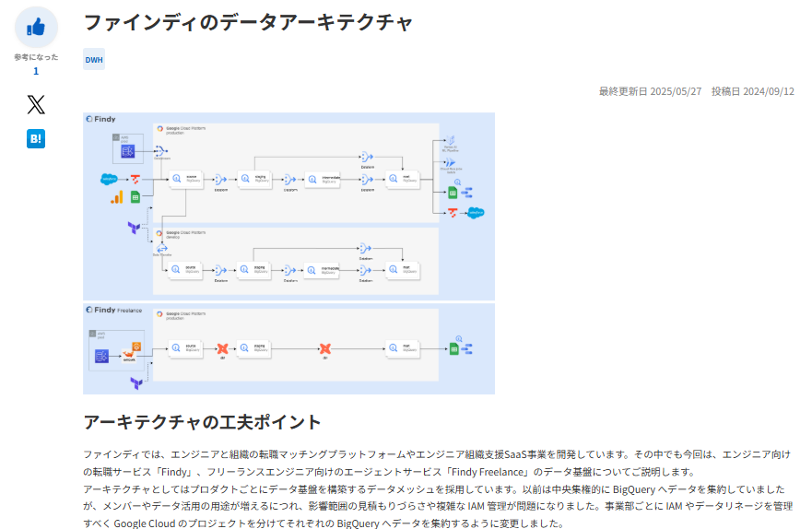Click the Vertex AI ML Pipeline icon in diagram
Image resolution: width=812 pixels, height=529 pixels.
(451, 140)
